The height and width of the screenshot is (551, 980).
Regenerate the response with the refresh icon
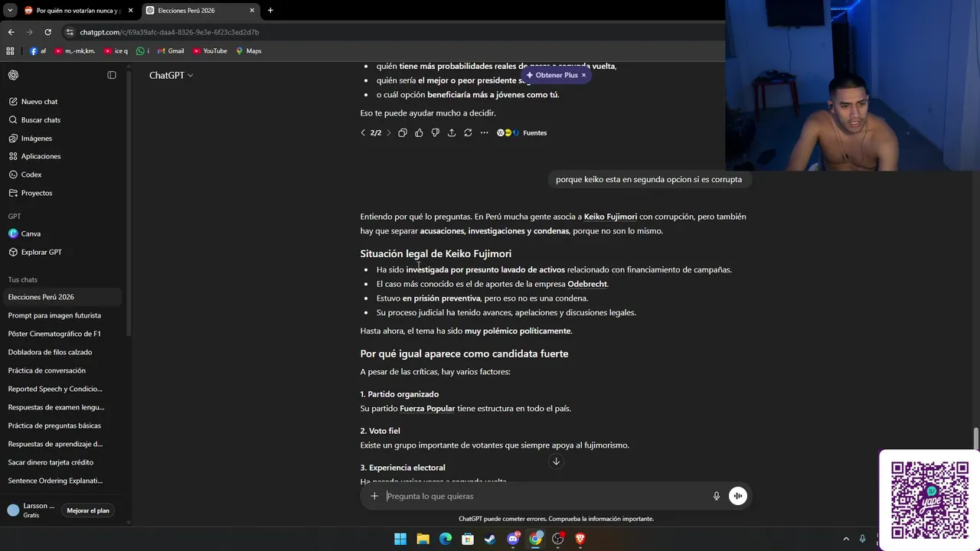[x=468, y=132]
